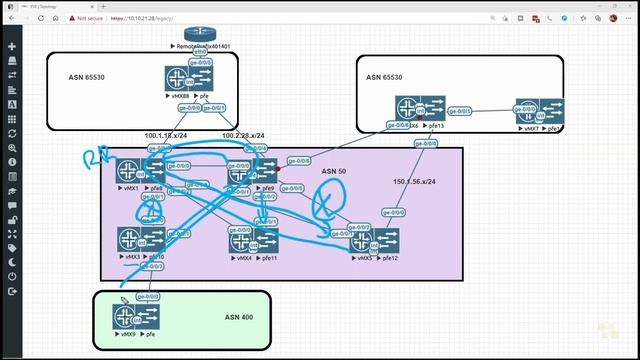
Task: Select the topology browser tab
Action: (57, 7)
